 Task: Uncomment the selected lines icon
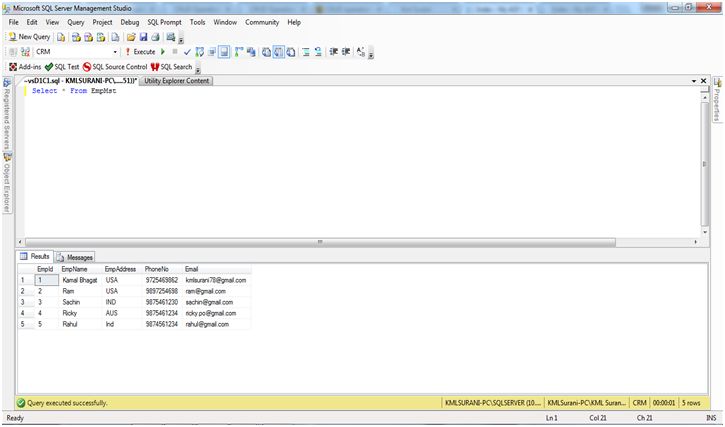[318, 52]
